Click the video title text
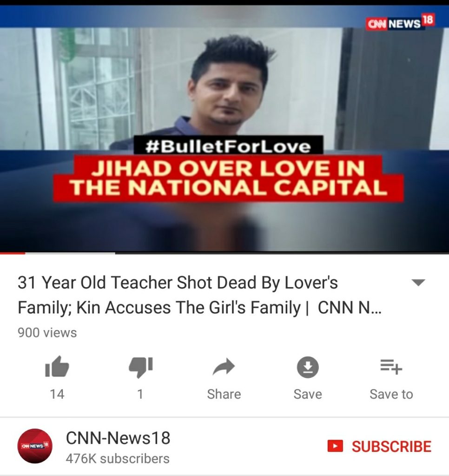Screen dimensions: 449x476 [199, 295]
